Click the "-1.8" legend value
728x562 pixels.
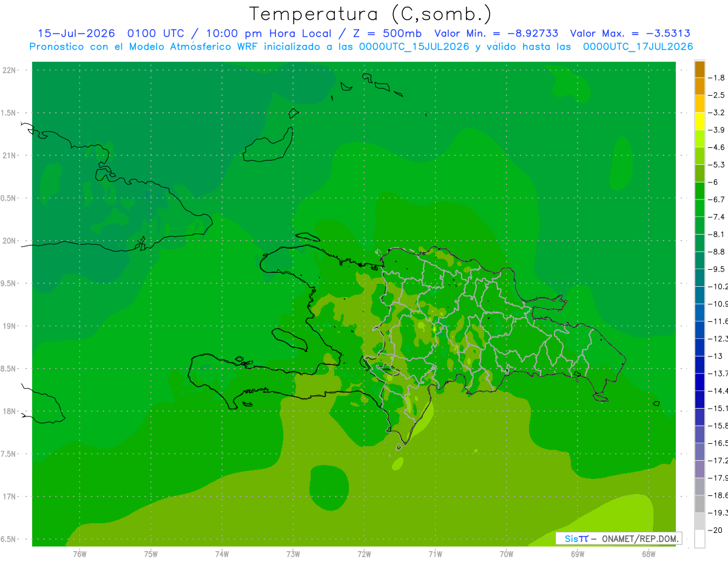717,78
